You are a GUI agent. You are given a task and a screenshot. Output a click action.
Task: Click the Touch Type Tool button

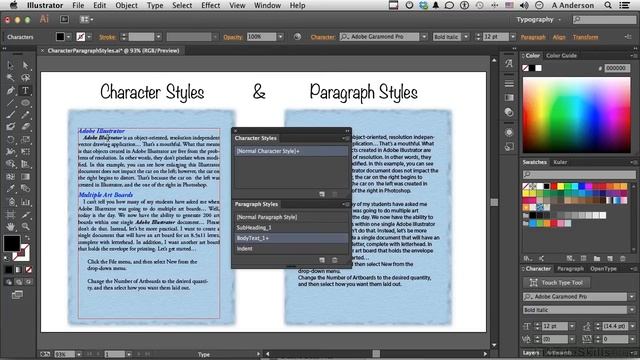[556, 282]
